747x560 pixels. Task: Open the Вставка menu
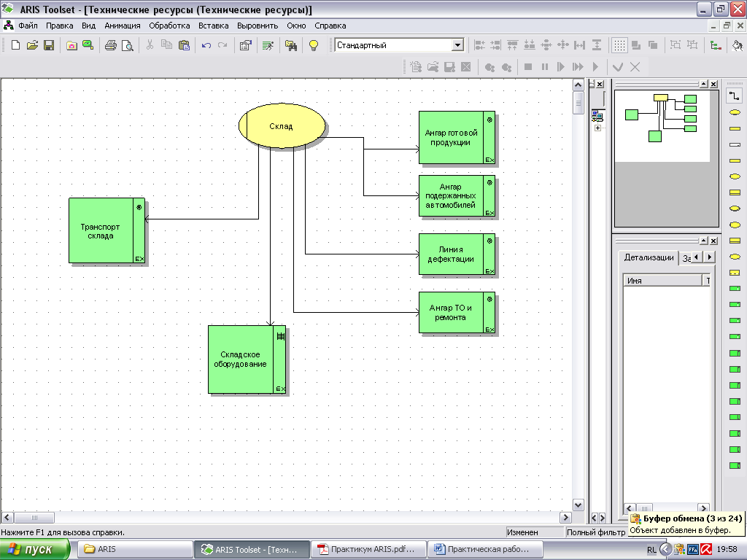coord(214,26)
